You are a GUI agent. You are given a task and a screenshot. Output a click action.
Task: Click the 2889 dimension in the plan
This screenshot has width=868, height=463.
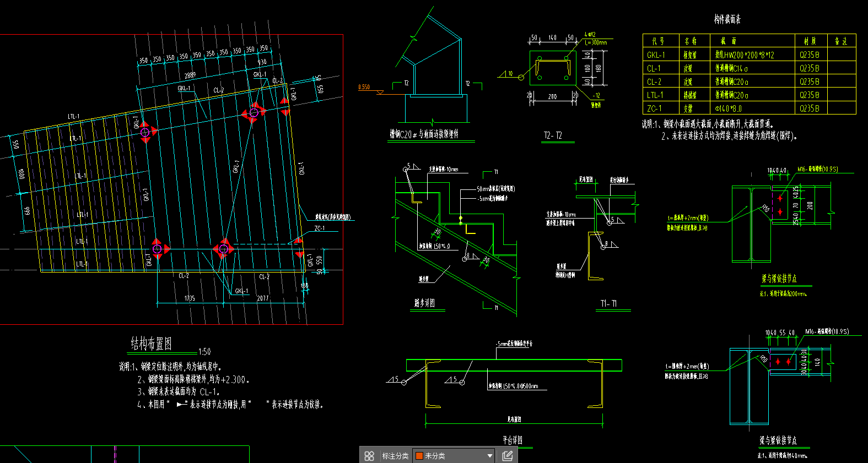point(190,75)
